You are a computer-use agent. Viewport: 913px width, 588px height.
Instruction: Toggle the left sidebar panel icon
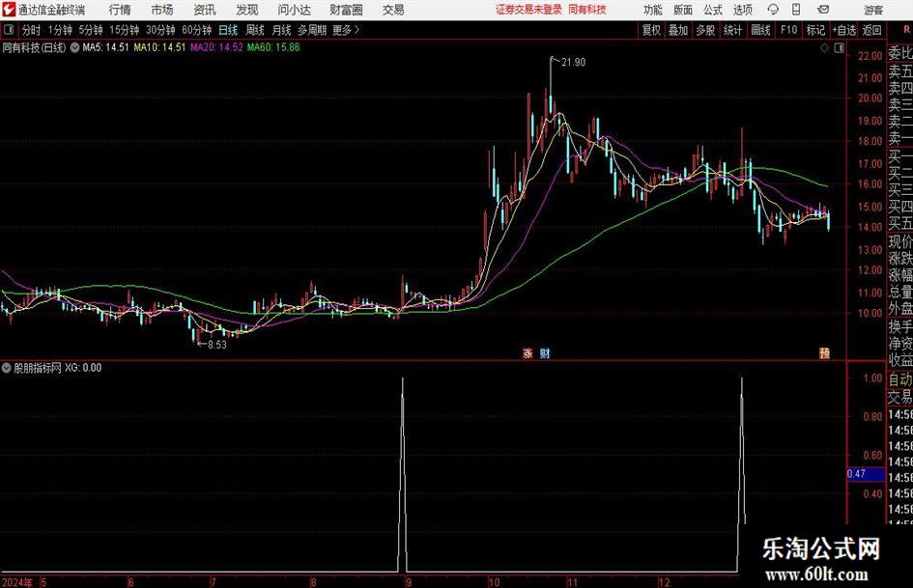[9, 30]
